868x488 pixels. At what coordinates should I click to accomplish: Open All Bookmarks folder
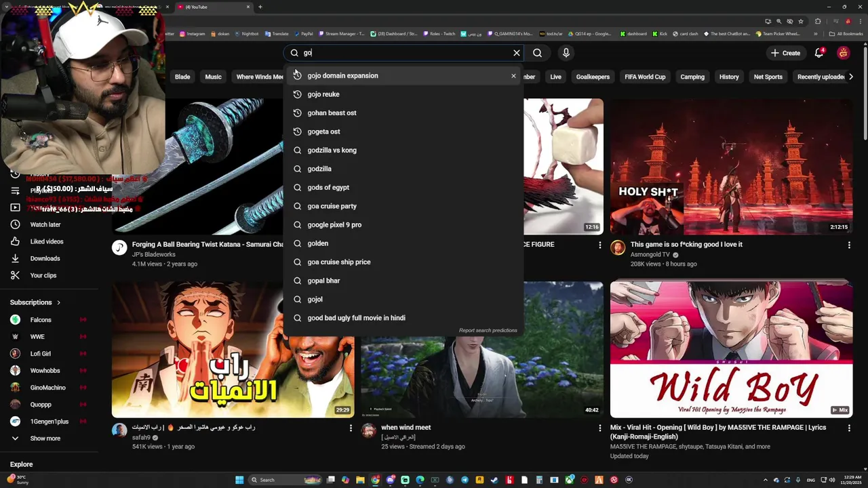point(846,34)
